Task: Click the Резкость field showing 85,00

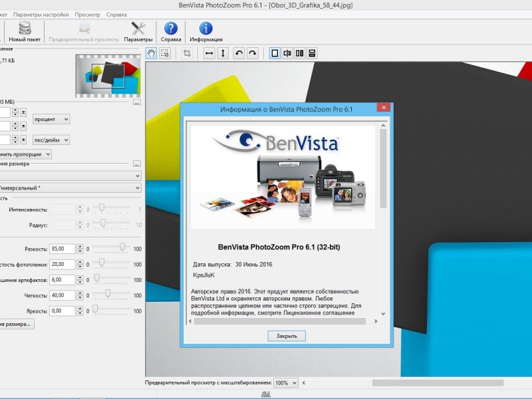Action: click(x=62, y=249)
